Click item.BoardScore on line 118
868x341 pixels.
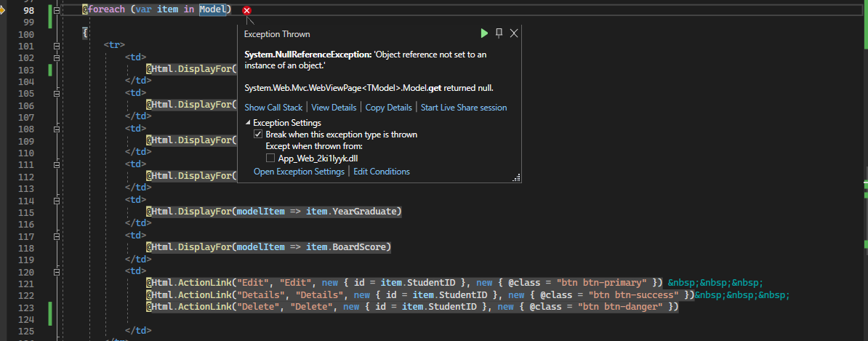point(346,247)
